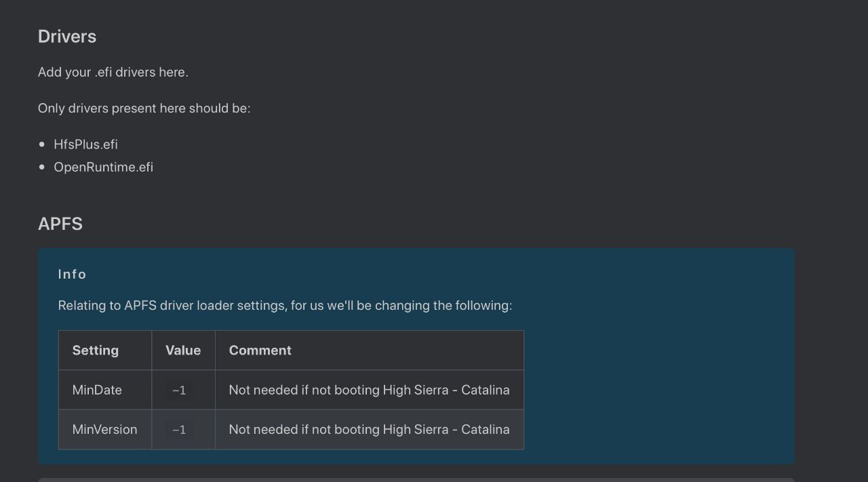Screen dimensions: 868x482
Task: Click the -1 value in the MinDate row
Action: click(x=179, y=390)
